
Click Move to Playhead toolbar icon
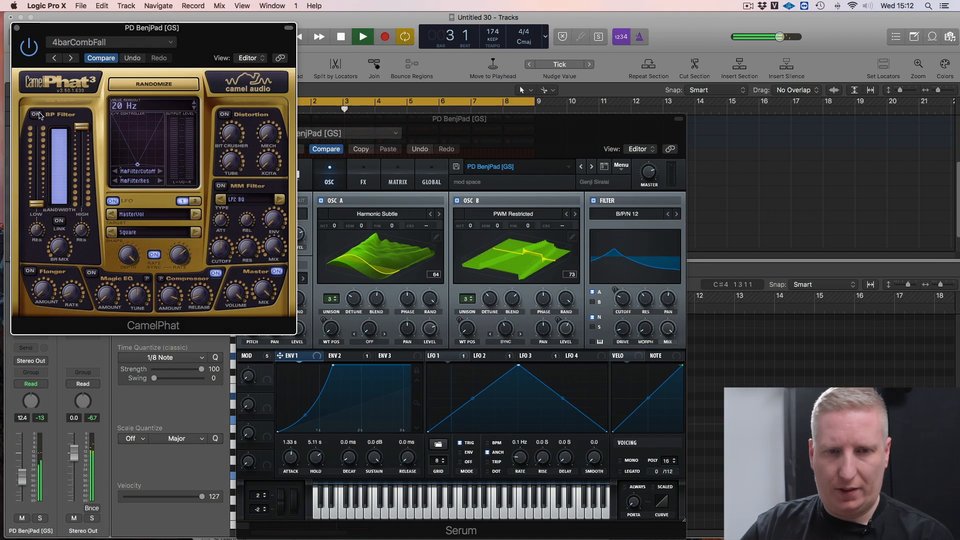point(492,64)
